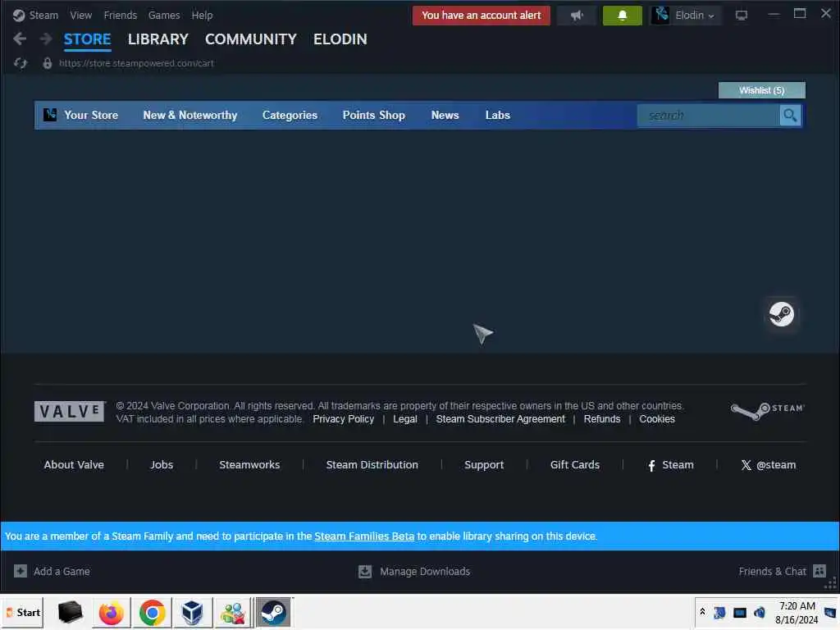Open the Categories menu
Viewport: 840px width, 630px height.
point(290,115)
